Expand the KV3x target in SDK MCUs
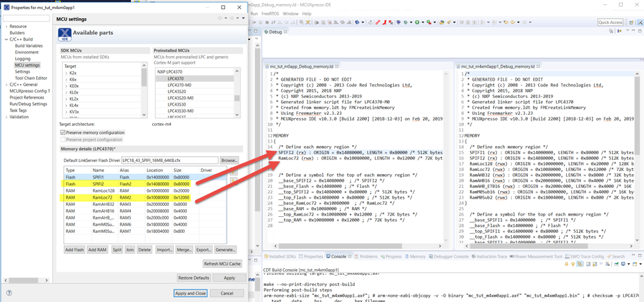Image resolution: width=644 pixels, height=302 pixels. 66,112
